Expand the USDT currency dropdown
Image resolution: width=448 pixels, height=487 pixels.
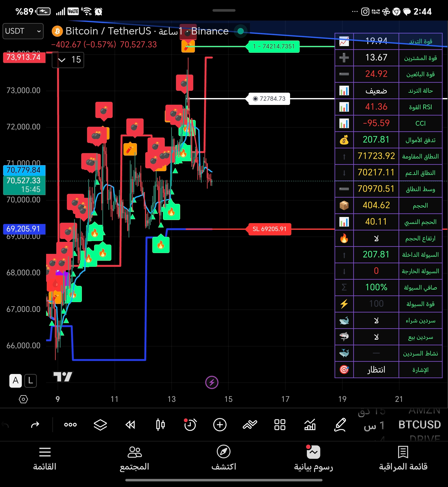(x=23, y=31)
